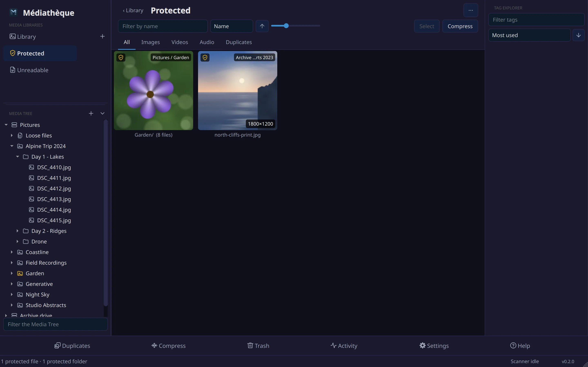The image size is (588, 367).
Task: Open the three-dot more options menu
Action: tap(471, 10)
